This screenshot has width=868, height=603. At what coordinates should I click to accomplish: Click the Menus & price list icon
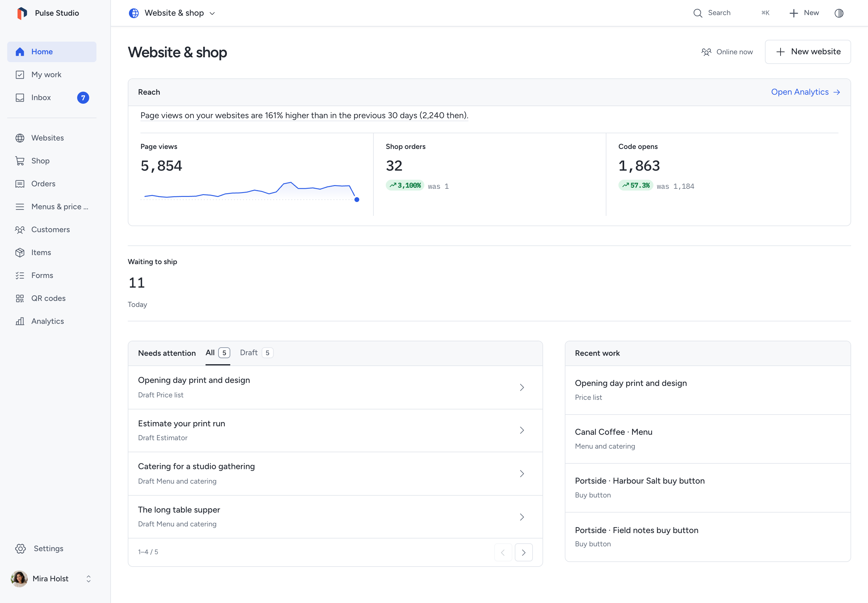click(x=20, y=207)
